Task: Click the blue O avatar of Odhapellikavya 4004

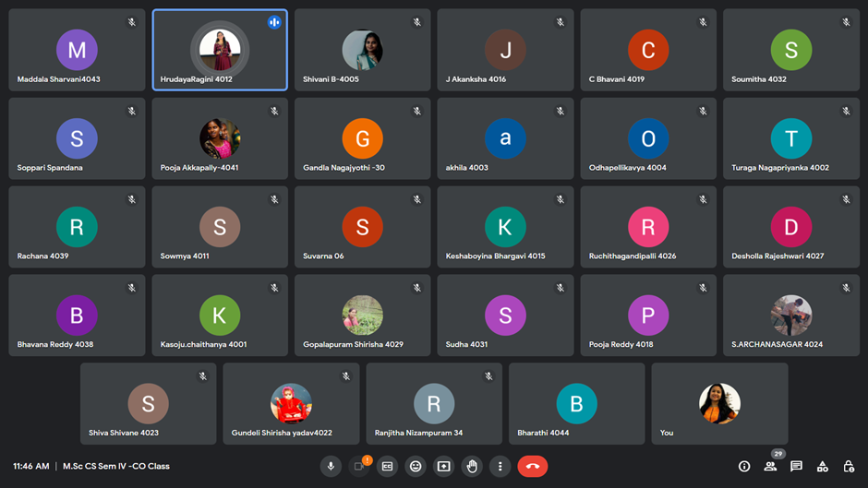Action: pyautogui.click(x=648, y=138)
